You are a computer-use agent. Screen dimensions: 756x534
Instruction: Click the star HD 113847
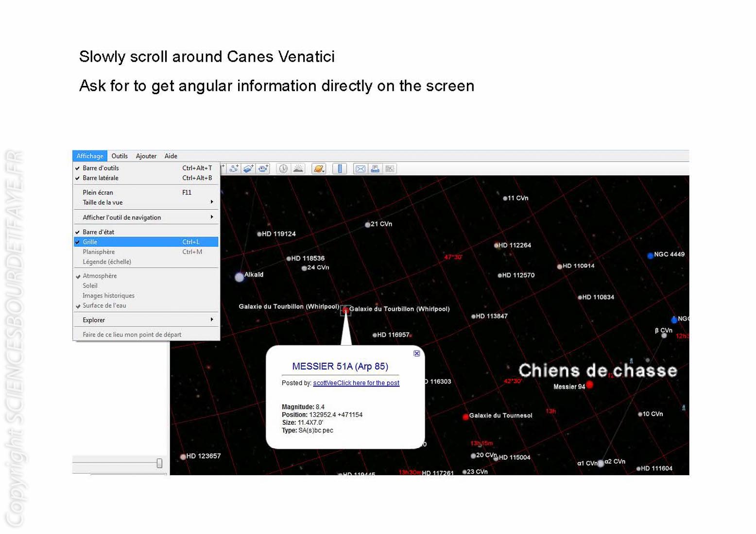[x=473, y=317]
